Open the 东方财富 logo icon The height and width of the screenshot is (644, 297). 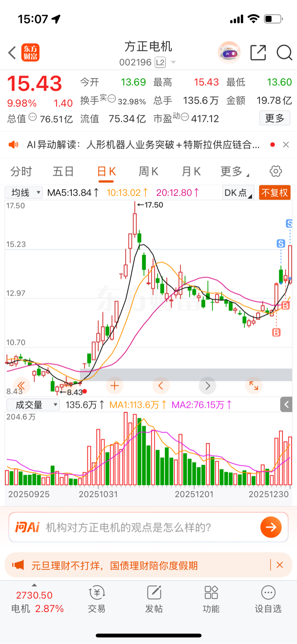point(30,53)
